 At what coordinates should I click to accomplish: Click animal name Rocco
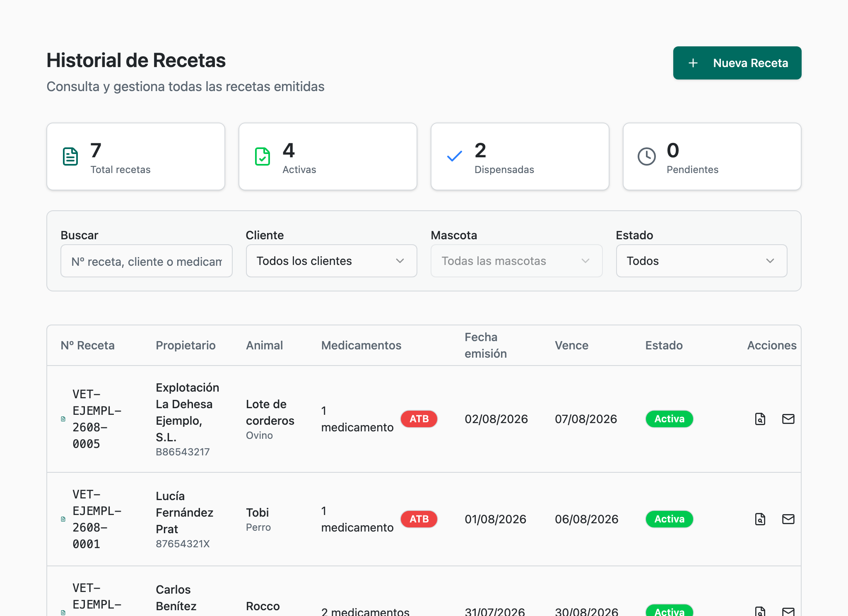pyautogui.click(x=263, y=606)
